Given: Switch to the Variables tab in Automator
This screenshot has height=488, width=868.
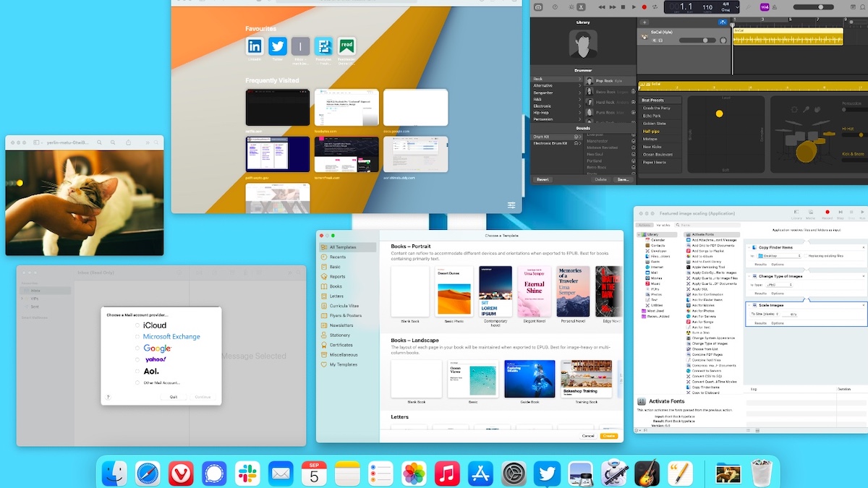Looking at the screenshot, I should (x=663, y=225).
